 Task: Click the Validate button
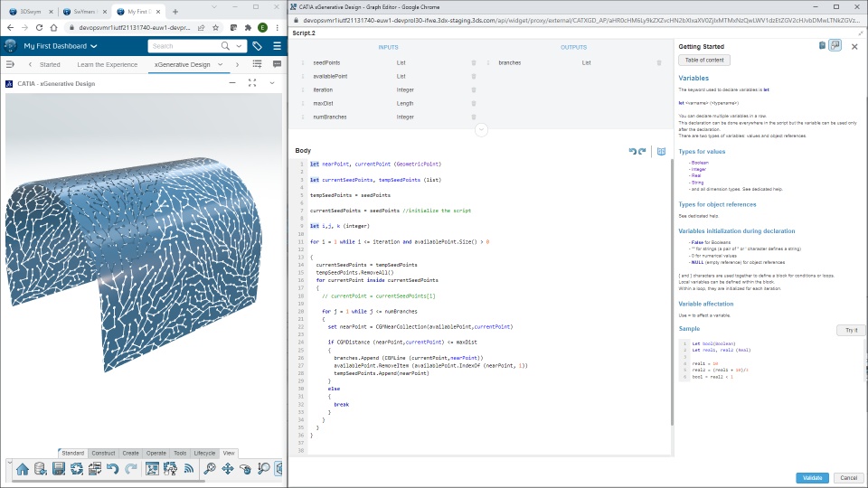[x=812, y=477]
